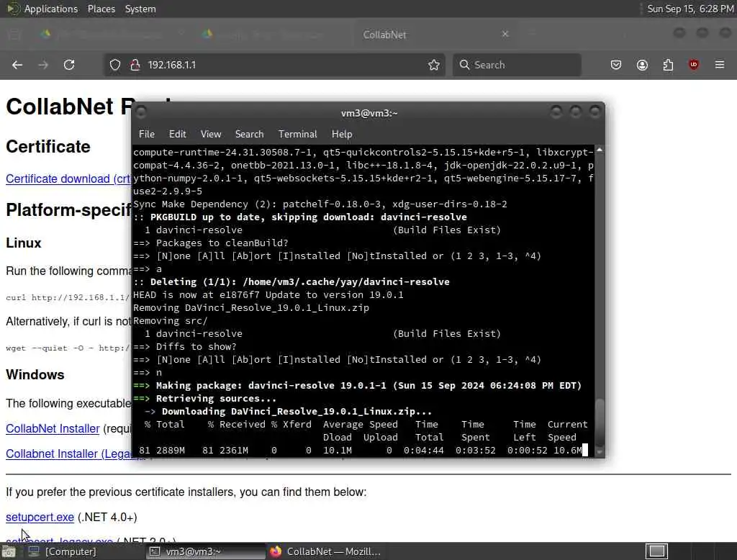
Task: Close the CollabNet browser tab
Action: click(505, 34)
